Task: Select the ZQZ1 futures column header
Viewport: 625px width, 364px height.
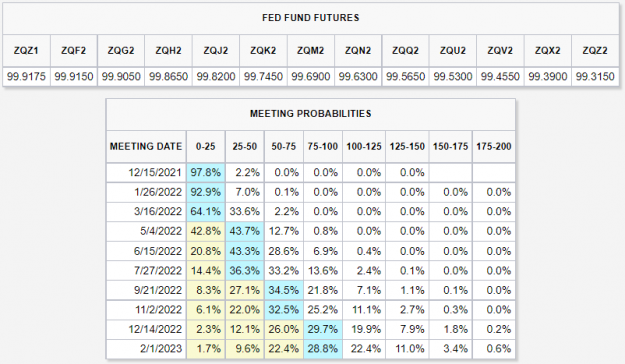Action: click(x=26, y=51)
